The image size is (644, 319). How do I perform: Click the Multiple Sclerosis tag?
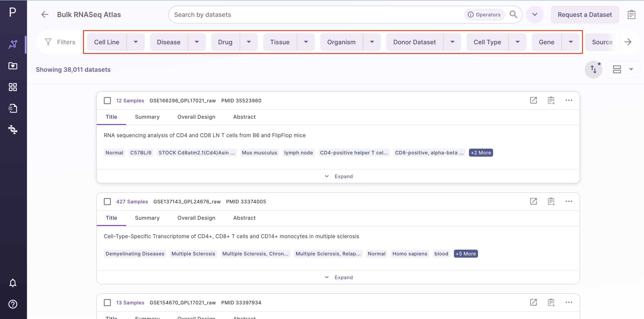[x=193, y=254]
